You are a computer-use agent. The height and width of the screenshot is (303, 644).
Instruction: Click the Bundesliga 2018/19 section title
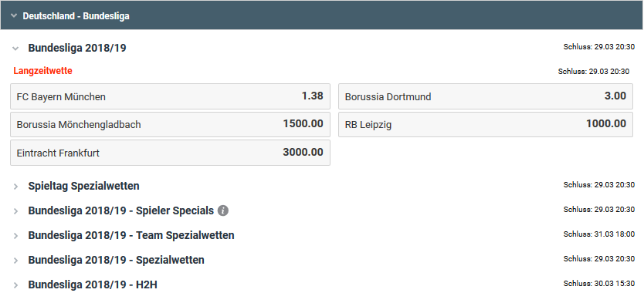point(77,48)
